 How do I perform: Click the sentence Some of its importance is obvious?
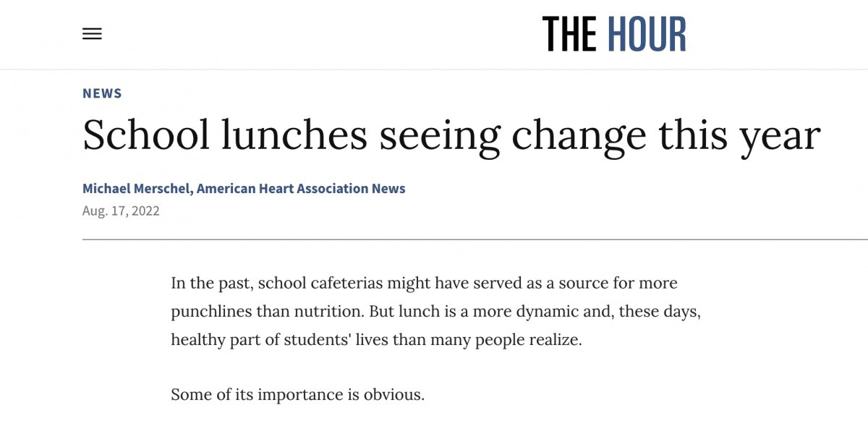(297, 395)
